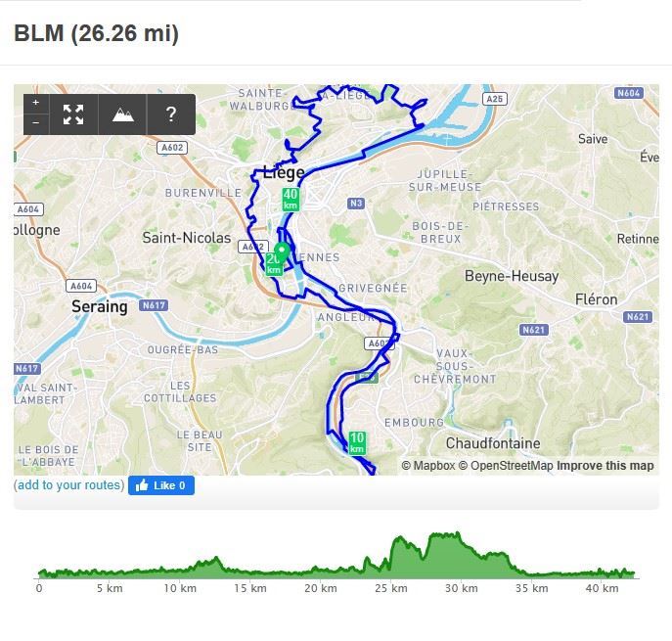This screenshot has width=672, height=641.
Task: Select the 20 km route marker
Action: click(x=273, y=263)
